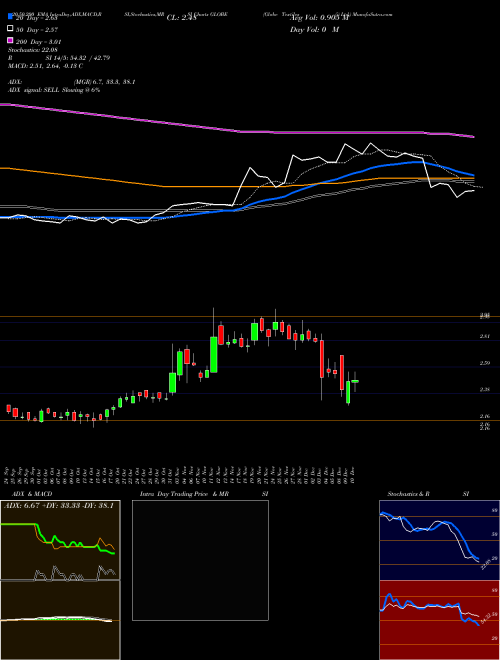This screenshot has height=660, width=500.
Task: Click the CL: 2.45 closing price text
Action: coord(181,18)
